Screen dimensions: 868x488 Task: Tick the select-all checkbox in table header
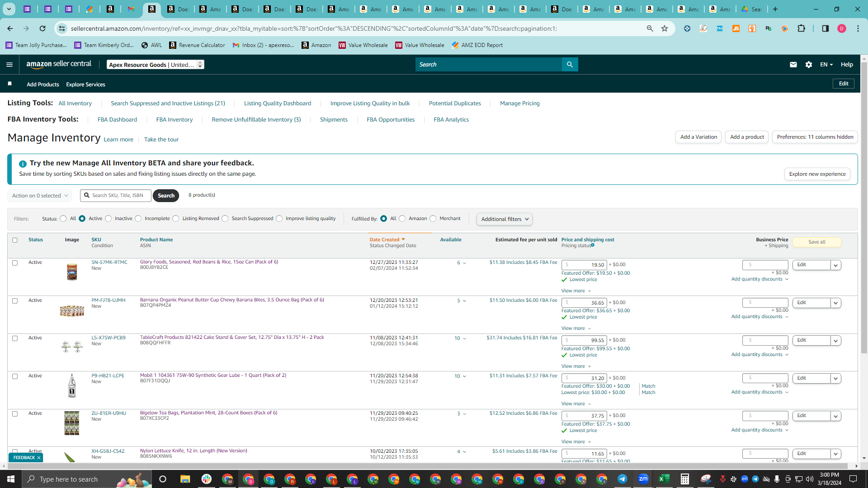point(15,240)
